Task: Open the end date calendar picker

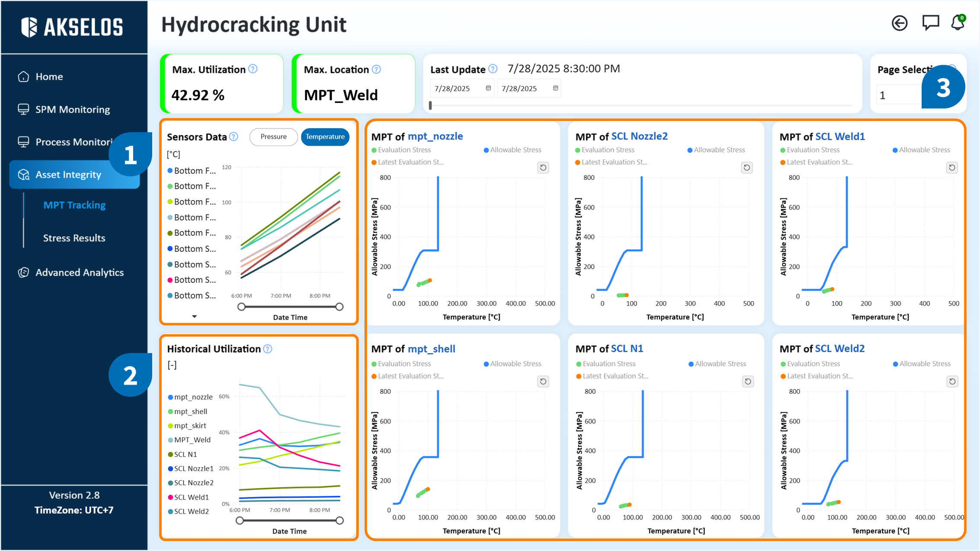Action: coord(556,89)
